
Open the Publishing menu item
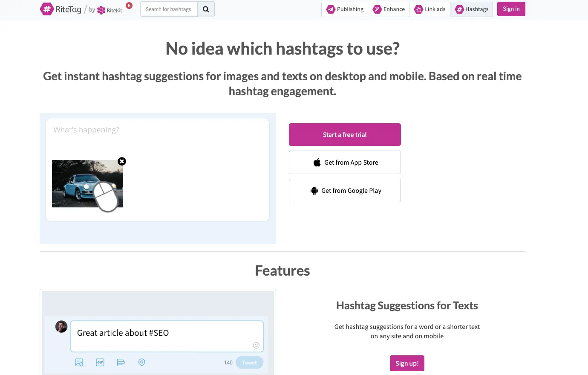click(x=345, y=9)
